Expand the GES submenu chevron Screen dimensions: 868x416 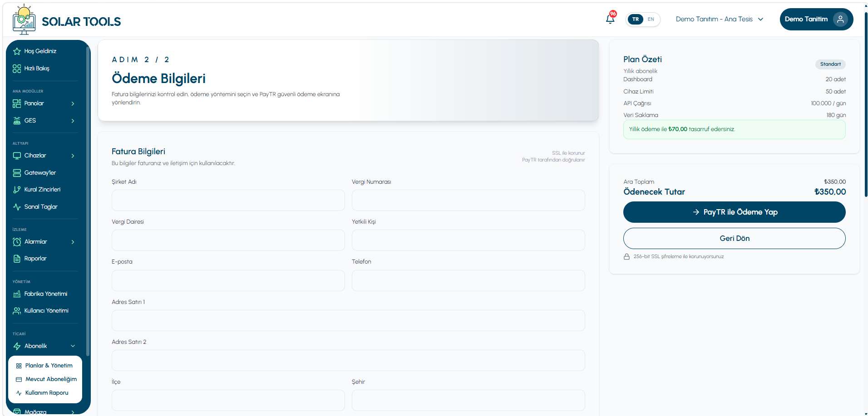pos(73,121)
